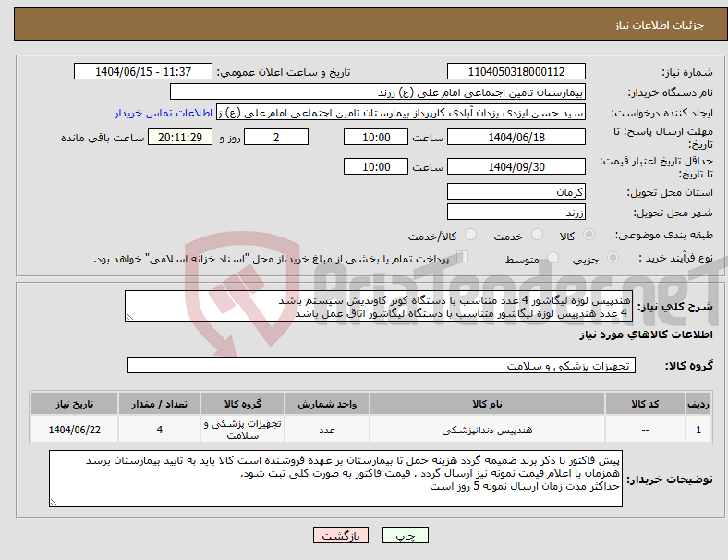Click the remaining days field showing 2

click(276, 137)
